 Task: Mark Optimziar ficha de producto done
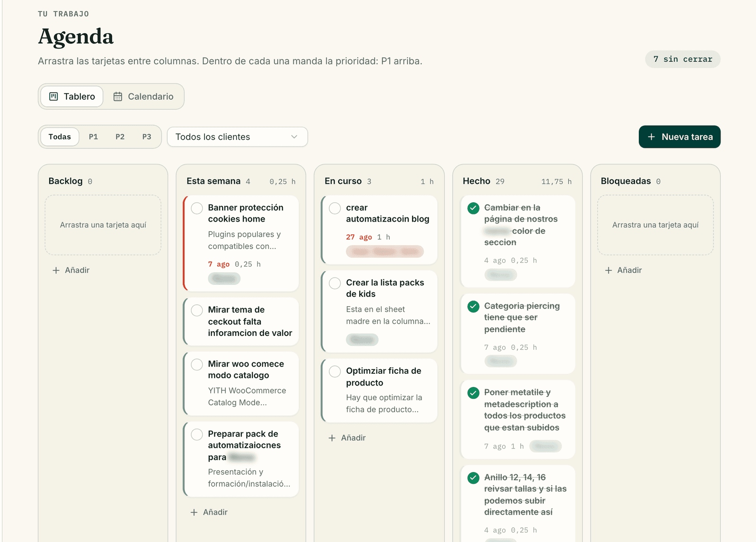(x=335, y=371)
